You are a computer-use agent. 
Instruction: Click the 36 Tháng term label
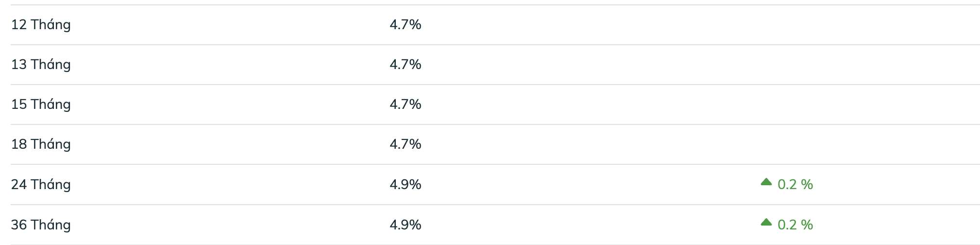point(41,225)
